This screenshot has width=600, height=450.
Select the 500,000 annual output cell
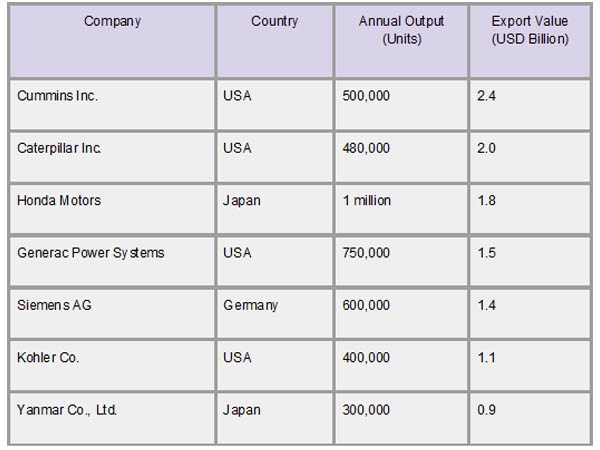click(x=366, y=96)
